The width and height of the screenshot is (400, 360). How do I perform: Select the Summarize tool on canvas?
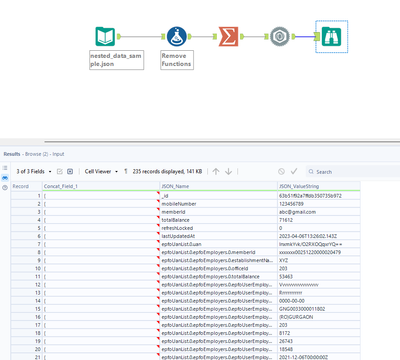(x=228, y=37)
